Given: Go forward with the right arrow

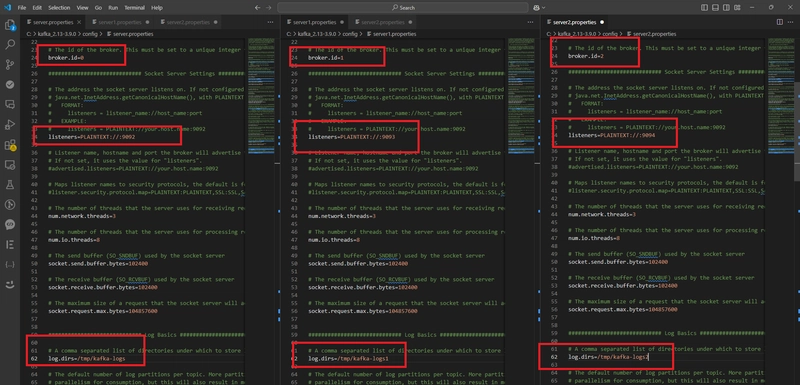Looking at the screenshot, I should coord(269,8).
